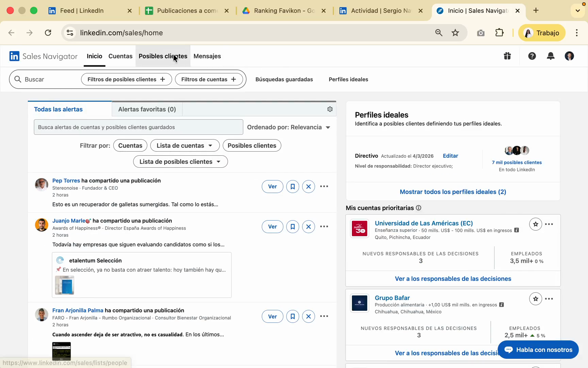Open more options for Grupo Bafar
The image size is (588, 368).
549,299
